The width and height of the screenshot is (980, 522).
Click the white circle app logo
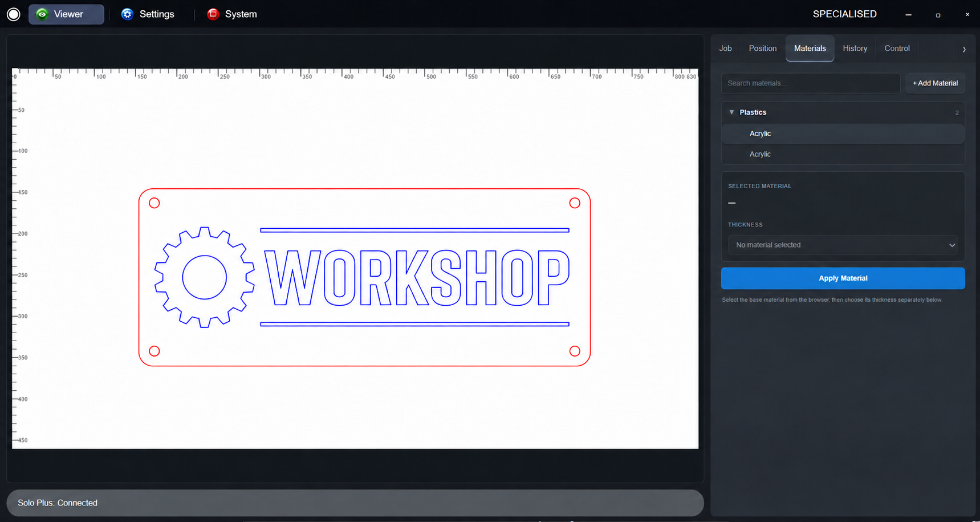pyautogui.click(x=14, y=14)
